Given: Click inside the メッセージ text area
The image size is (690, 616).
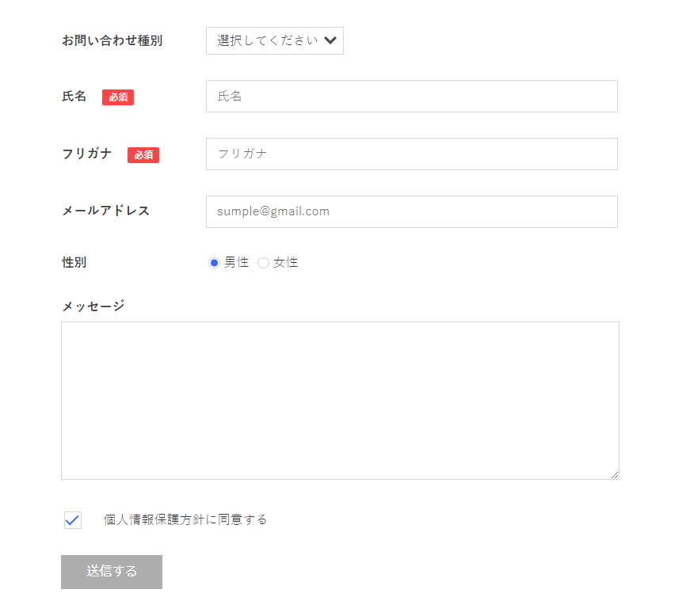Looking at the screenshot, I should pos(340,400).
